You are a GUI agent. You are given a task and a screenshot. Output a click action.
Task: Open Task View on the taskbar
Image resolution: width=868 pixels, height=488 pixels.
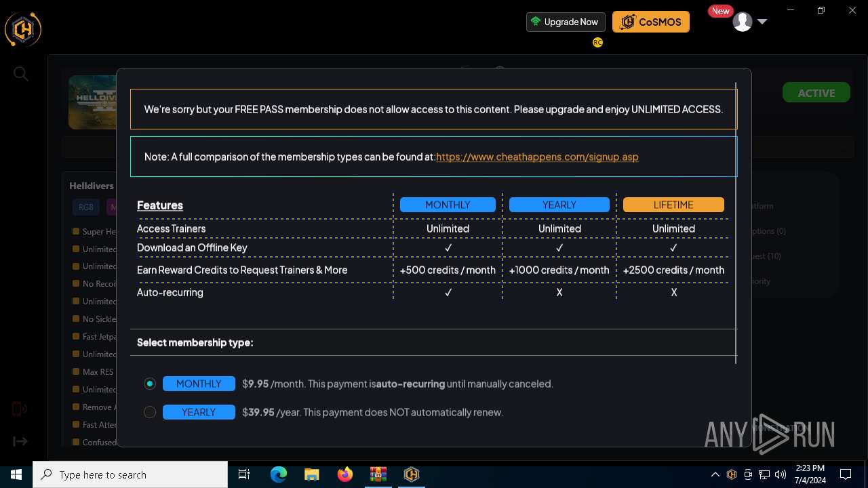pyautogui.click(x=244, y=474)
